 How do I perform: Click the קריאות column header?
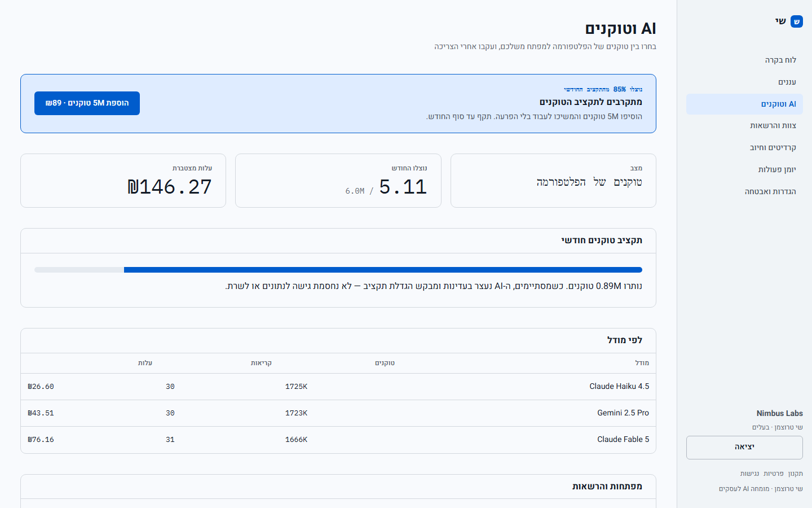261,363
